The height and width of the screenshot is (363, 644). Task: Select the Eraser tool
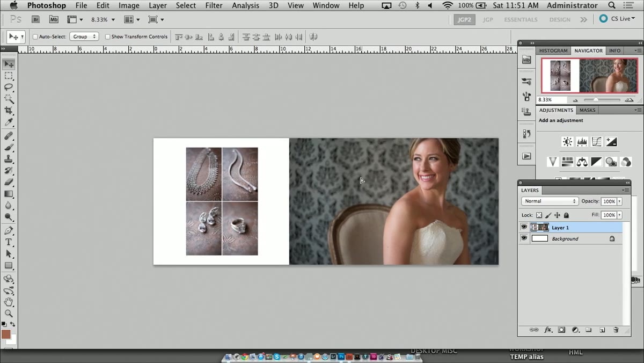pos(9,182)
